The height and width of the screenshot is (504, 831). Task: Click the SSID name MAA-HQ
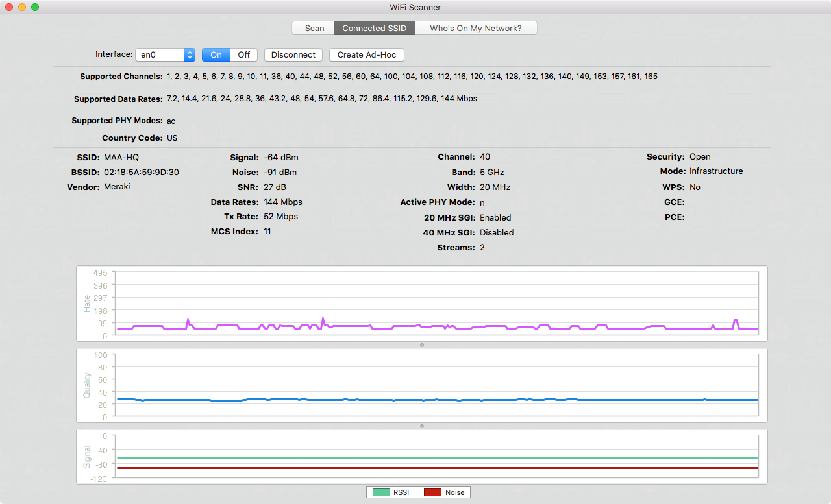(121, 158)
